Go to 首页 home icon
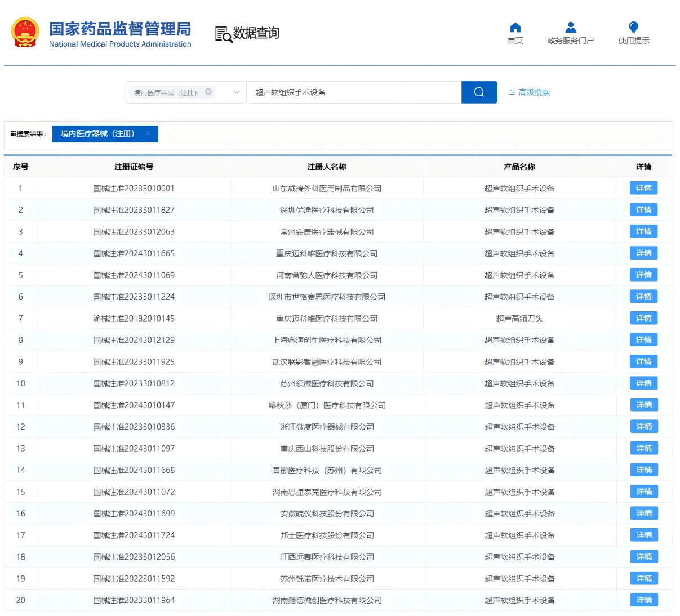680x616 pixels. pos(515,28)
